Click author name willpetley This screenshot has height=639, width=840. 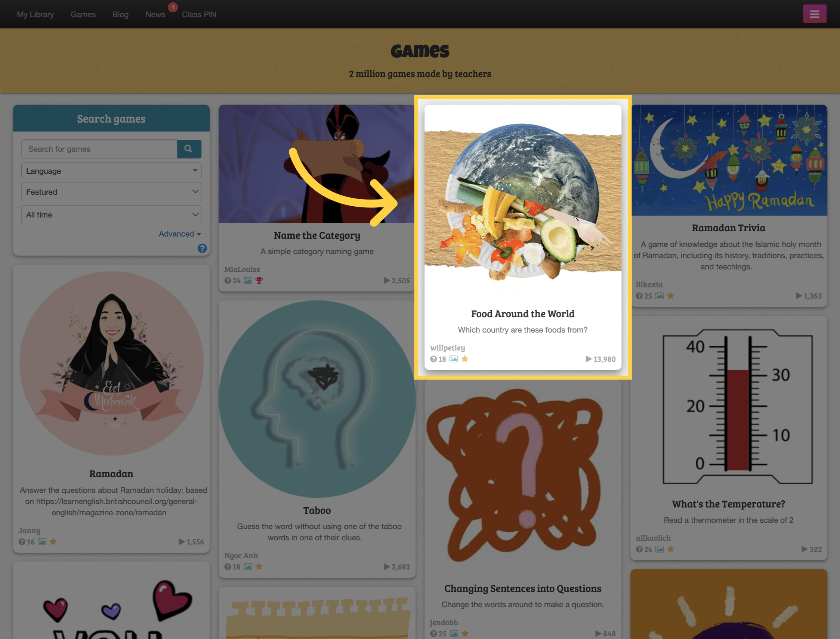tap(448, 348)
